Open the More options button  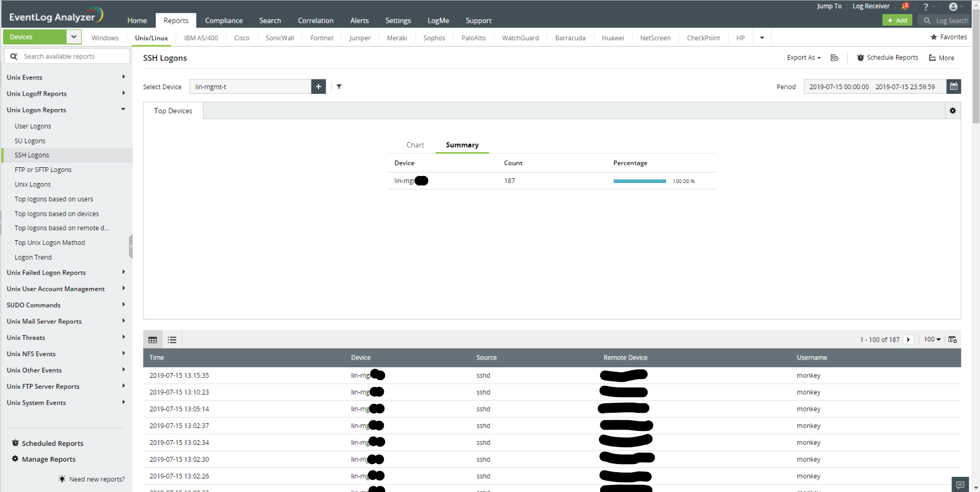coord(942,58)
